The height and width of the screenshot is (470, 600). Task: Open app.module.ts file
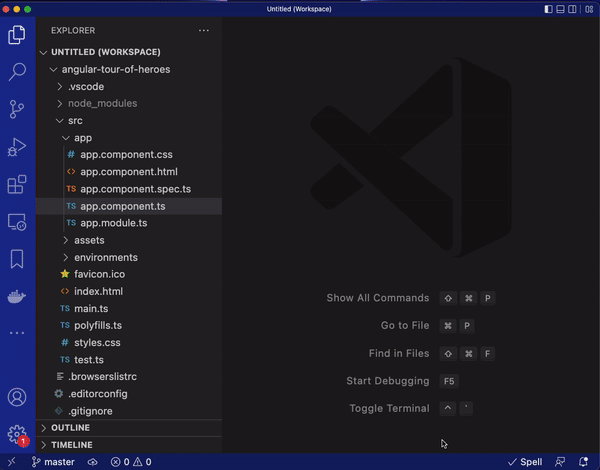[x=129, y=223]
